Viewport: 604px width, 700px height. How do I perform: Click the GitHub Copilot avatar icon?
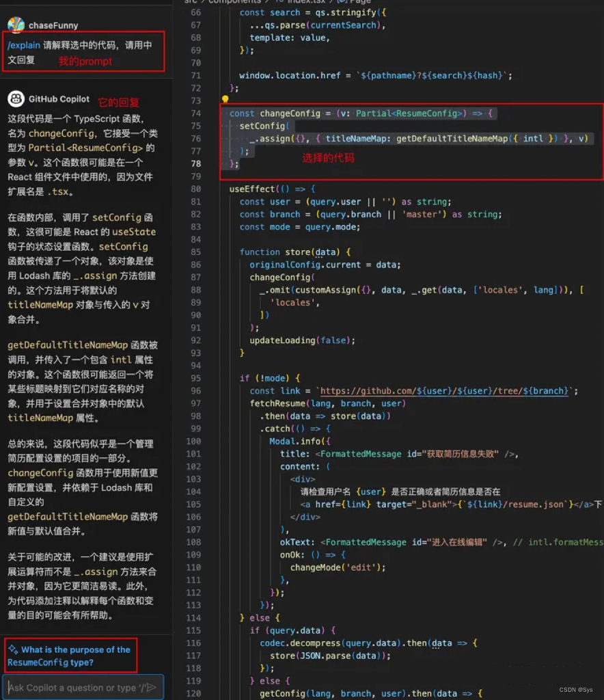click(16, 98)
